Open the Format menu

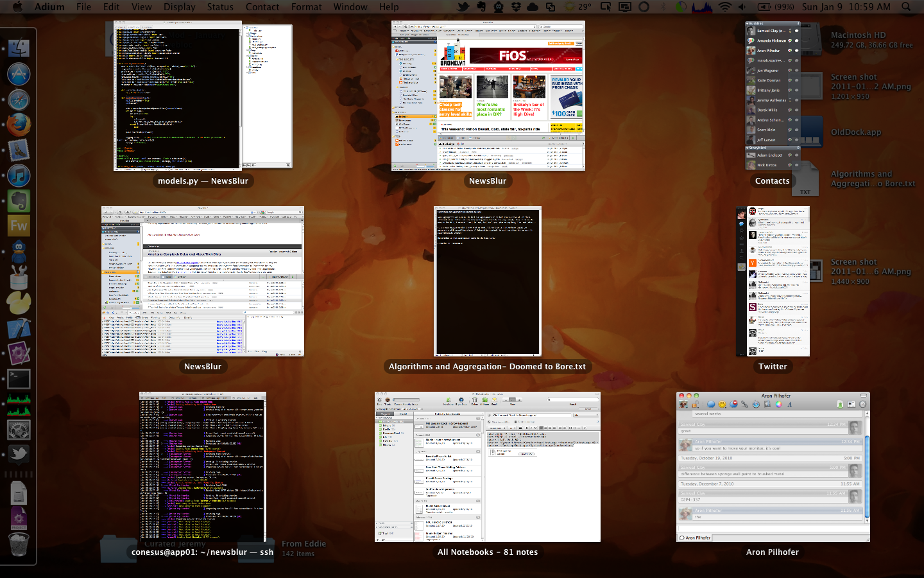307,6
